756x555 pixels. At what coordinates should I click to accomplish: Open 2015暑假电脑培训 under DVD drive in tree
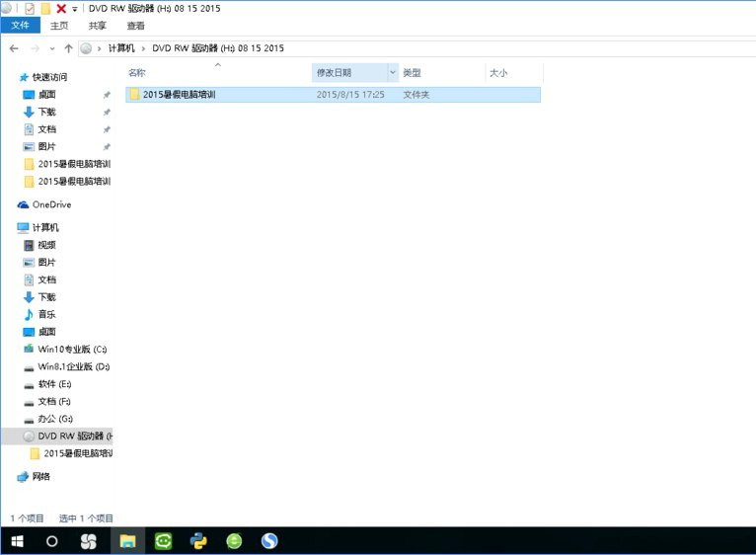coord(78,453)
